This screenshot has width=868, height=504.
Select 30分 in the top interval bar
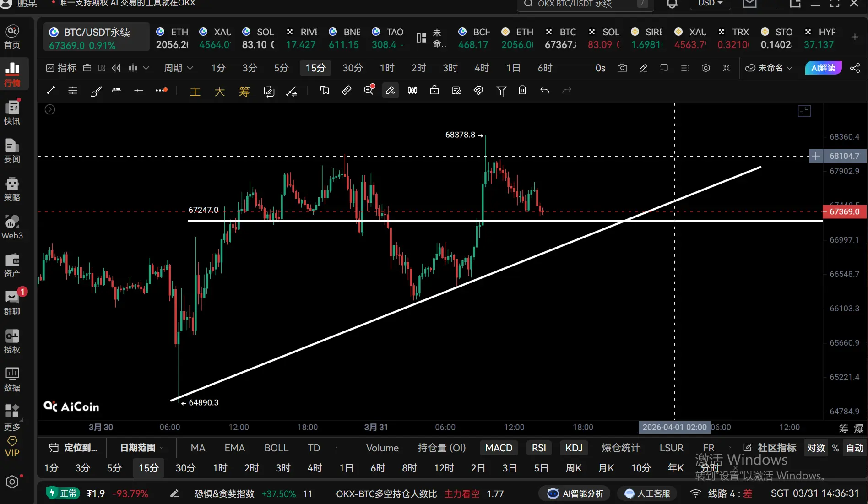353,68
